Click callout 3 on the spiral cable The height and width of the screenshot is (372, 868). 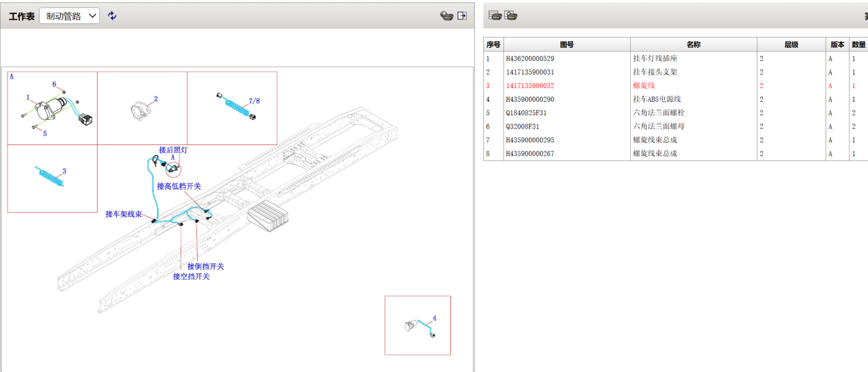[64, 171]
